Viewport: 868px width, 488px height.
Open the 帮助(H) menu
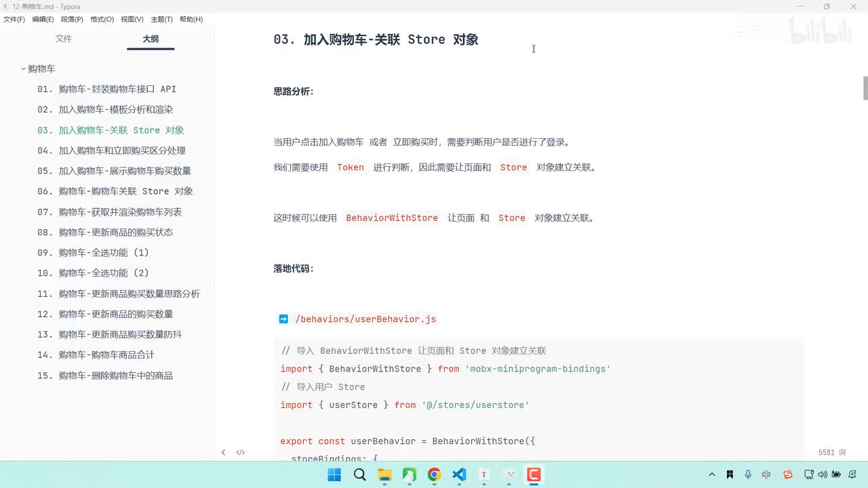pos(191,20)
